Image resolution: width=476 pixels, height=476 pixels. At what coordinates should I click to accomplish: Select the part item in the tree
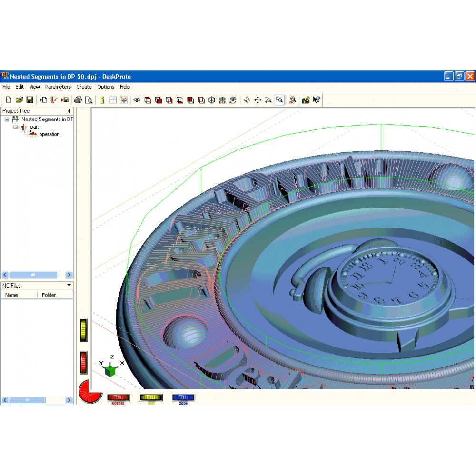[34, 127]
